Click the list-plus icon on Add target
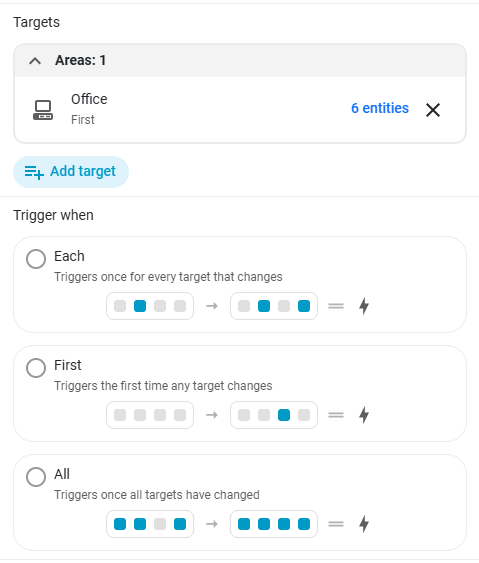The height and width of the screenshot is (563, 479). [34, 172]
